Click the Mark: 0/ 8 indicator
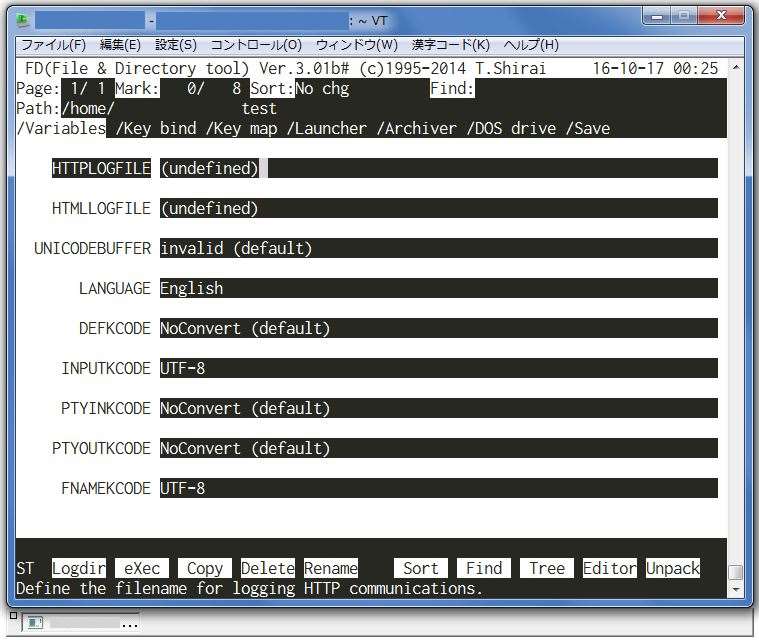Screen dimensions: 759x640 coord(178,89)
